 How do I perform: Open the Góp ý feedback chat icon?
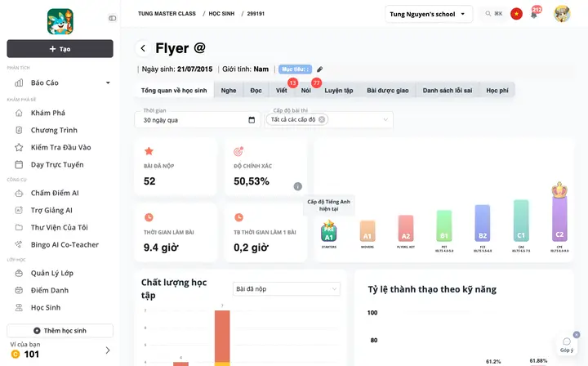[x=567, y=341]
